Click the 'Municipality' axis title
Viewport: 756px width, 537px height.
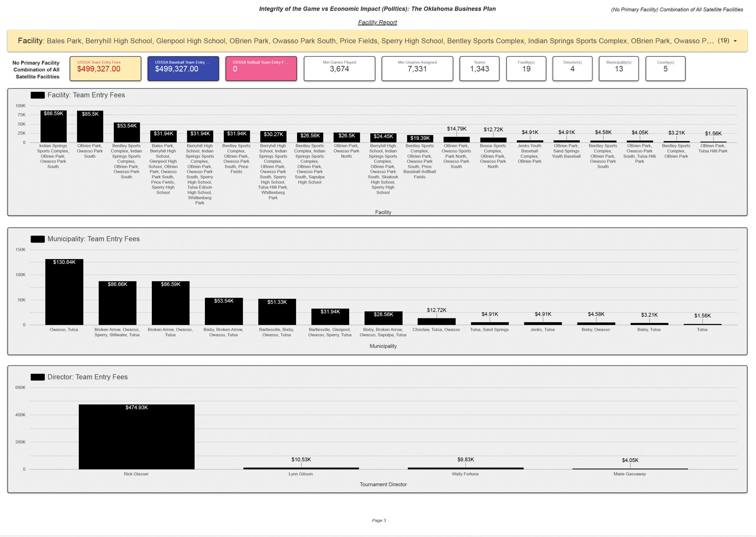click(x=383, y=346)
